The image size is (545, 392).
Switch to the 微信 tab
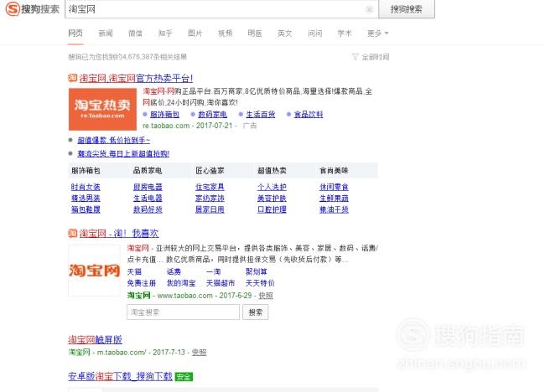pyautogui.click(x=135, y=34)
